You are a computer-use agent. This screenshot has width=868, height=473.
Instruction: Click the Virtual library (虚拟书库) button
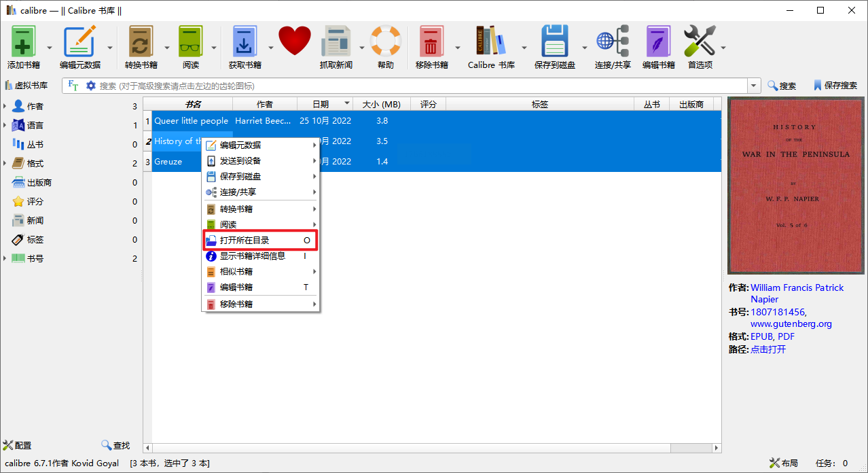[26, 86]
